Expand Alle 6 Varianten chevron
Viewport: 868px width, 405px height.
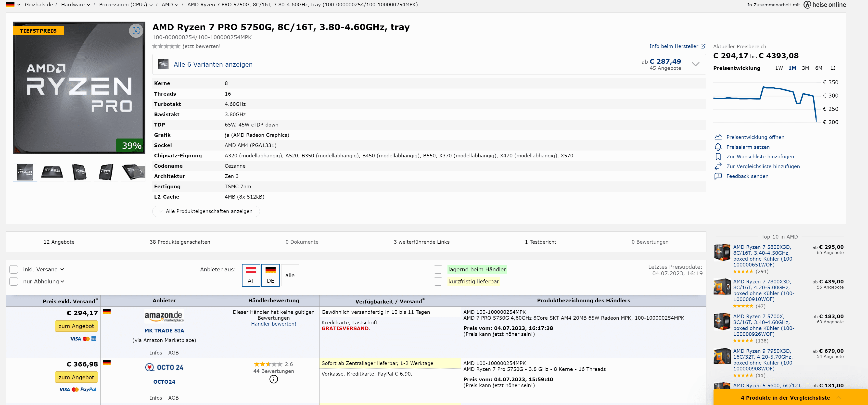coord(695,64)
